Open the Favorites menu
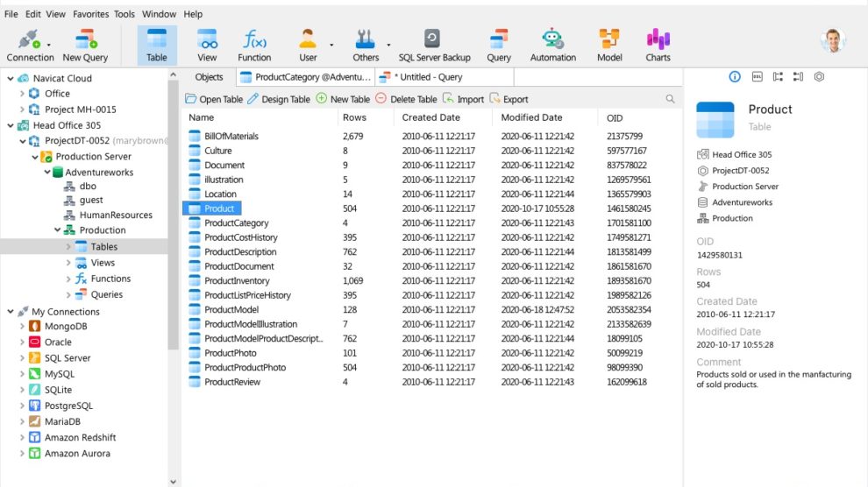The image size is (868, 487). pyautogui.click(x=91, y=14)
